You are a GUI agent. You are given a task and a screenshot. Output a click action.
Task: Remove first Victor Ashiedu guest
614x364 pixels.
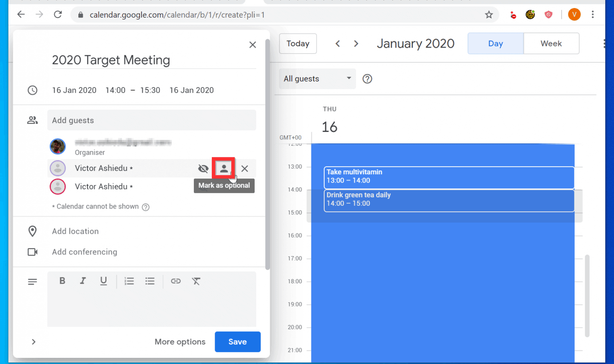(x=245, y=169)
